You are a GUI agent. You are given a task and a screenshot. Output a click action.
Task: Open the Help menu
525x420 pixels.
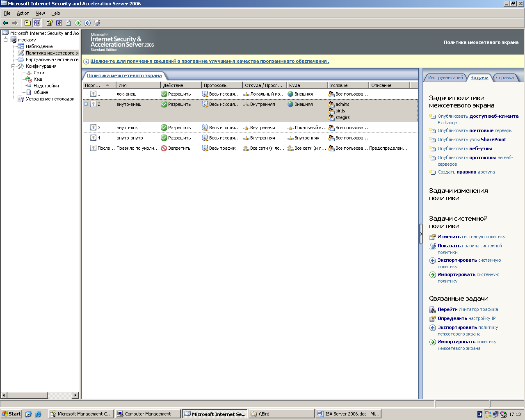(56, 13)
